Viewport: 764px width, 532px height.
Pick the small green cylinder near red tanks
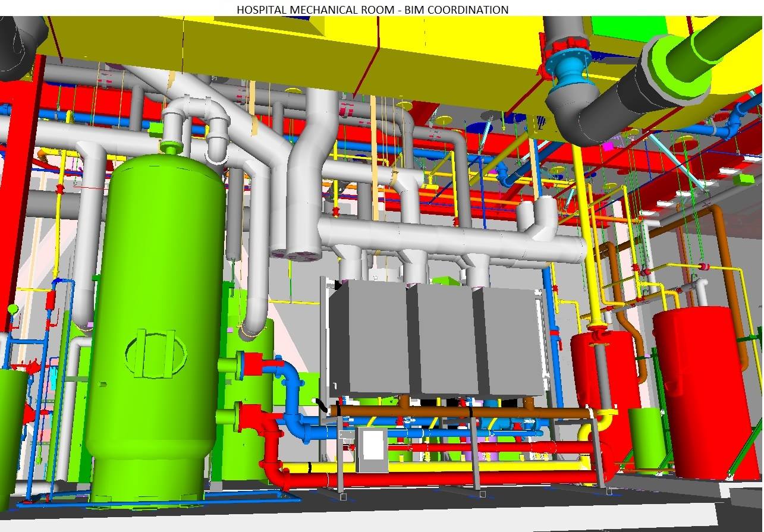coord(645,437)
